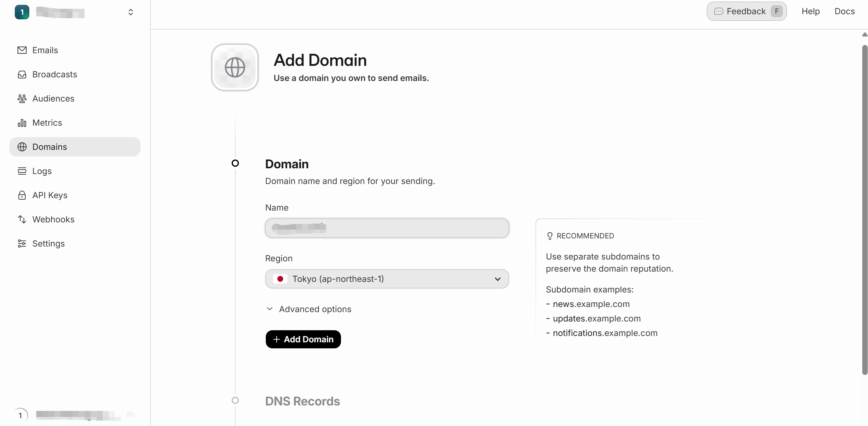Click the Settings sliders icon

pyautogui.click(x=22, y=244)
